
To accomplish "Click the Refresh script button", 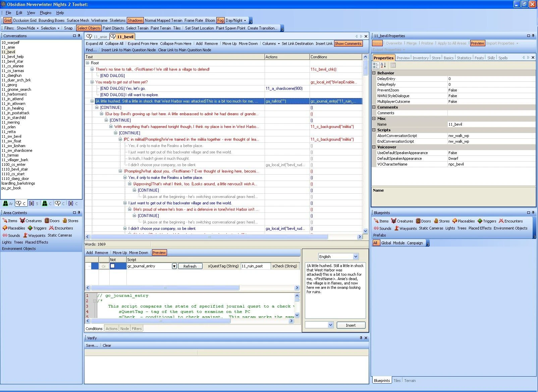I will pyautogui.click(x=190, y=266).
